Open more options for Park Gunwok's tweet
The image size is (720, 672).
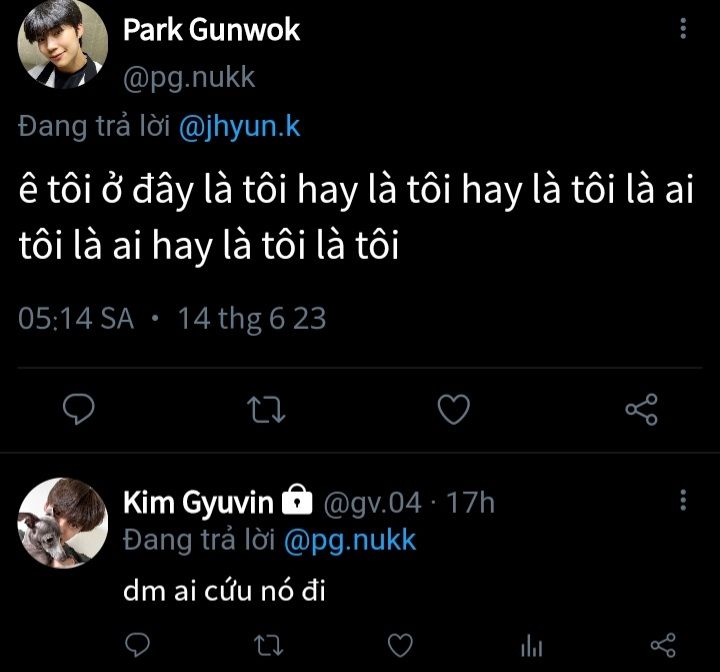click(683, 28)
